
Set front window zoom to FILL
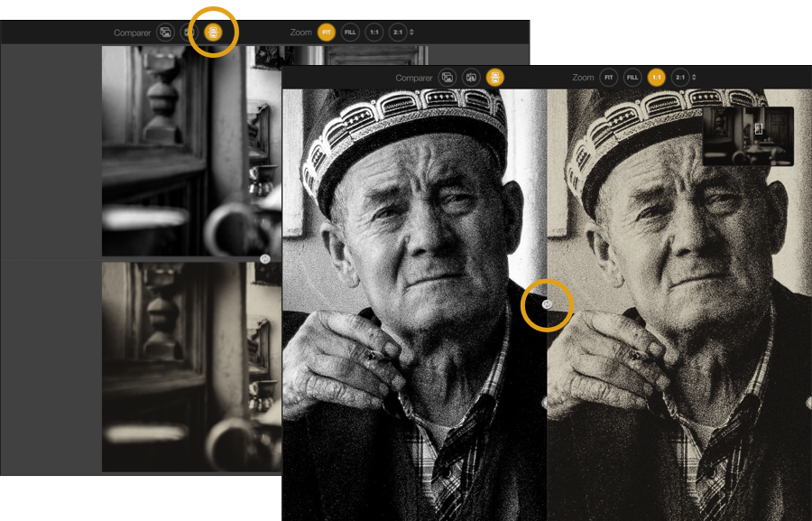632,78
